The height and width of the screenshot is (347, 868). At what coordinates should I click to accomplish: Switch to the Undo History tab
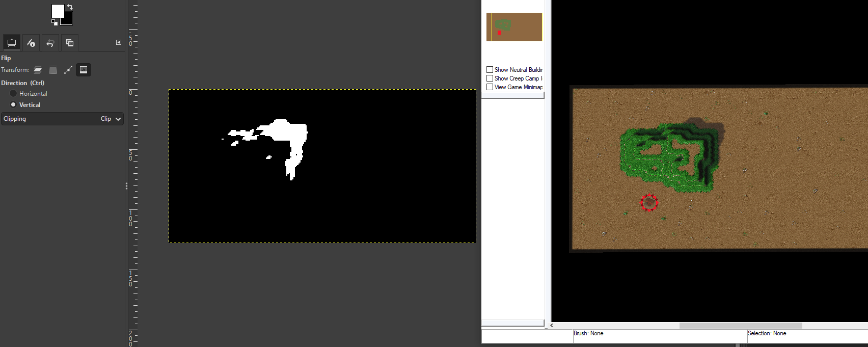coord(50,43)
